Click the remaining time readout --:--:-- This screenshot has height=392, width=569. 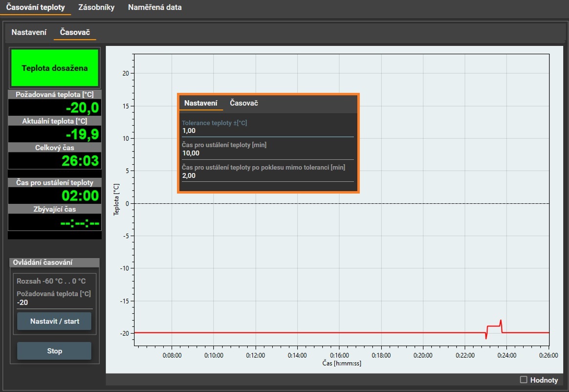(55, 222)
